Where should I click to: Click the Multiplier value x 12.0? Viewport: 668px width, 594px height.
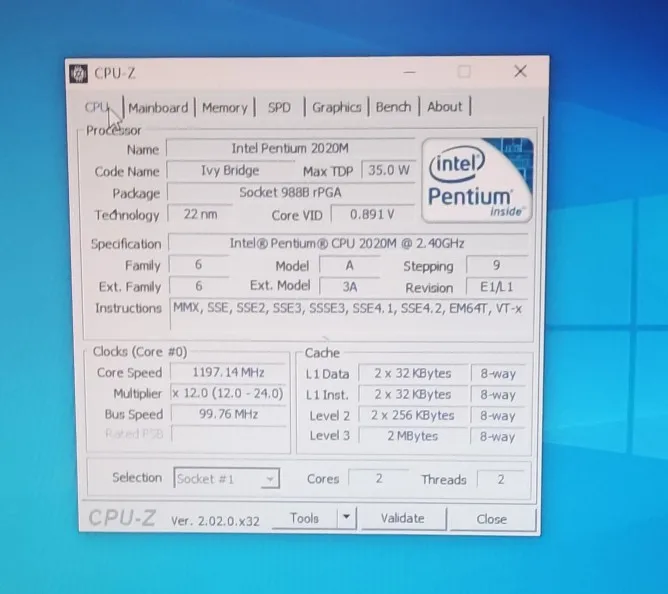[x=228, y=393]
